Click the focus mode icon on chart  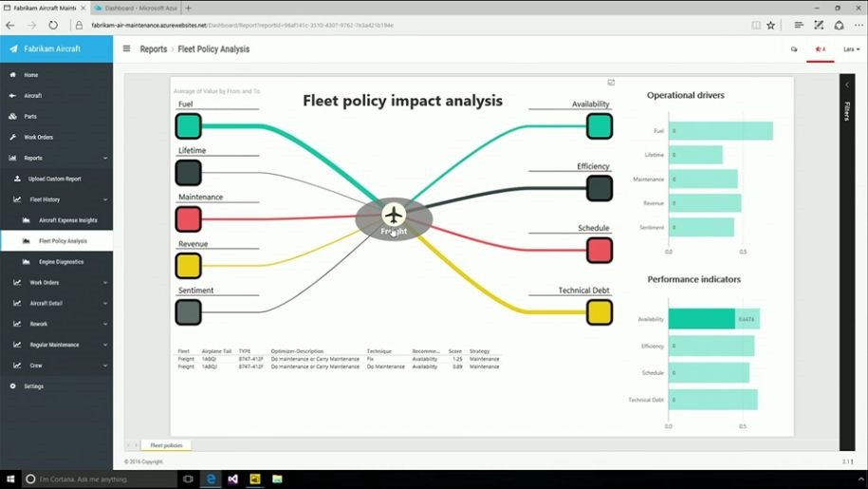(611, 83)
